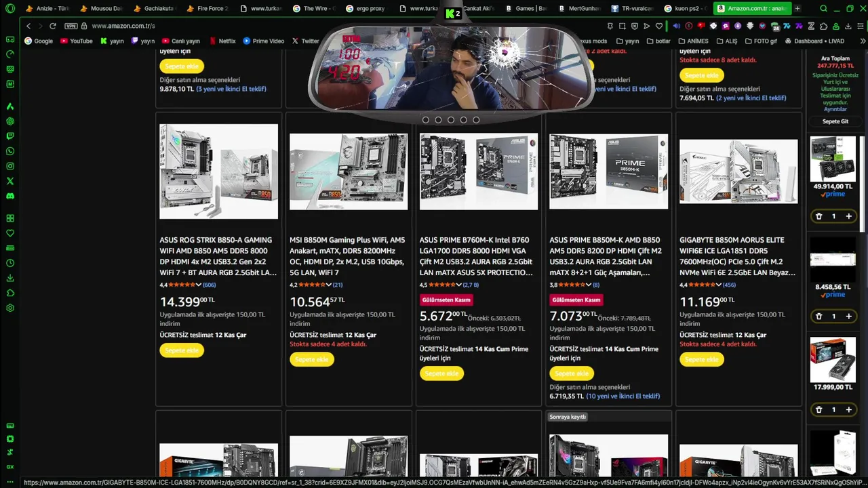Open extensions cube icon in sidebar
This screenshot has width=868, height=488.
(x=10, y=293)
